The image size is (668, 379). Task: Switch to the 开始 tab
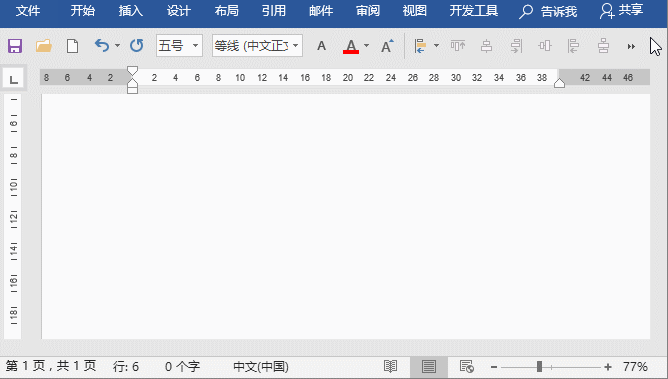tap(83, 11)
